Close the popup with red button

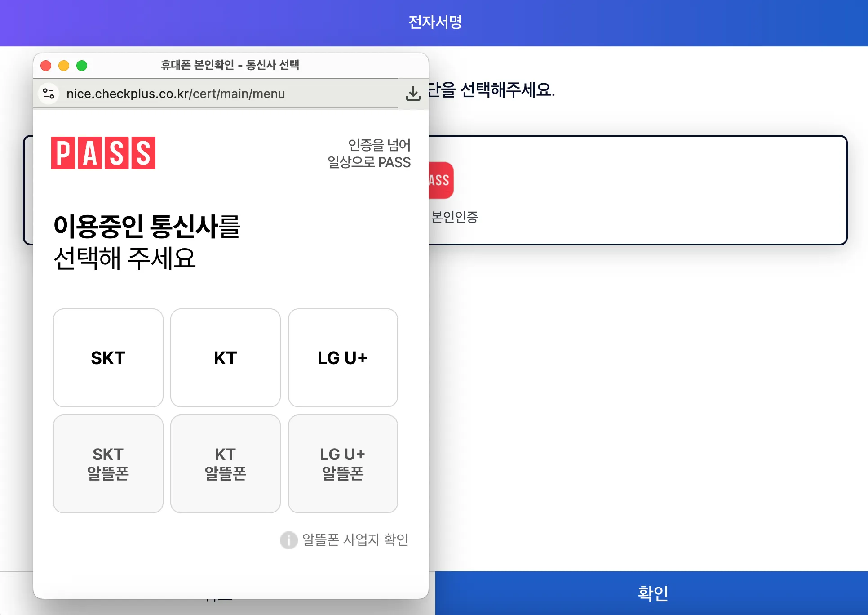click(46, 66)
